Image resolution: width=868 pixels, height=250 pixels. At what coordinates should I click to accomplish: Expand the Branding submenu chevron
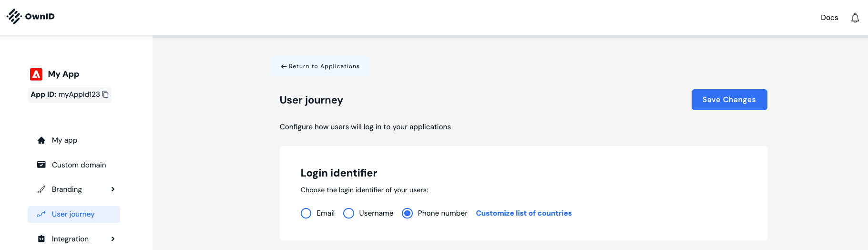113,189
